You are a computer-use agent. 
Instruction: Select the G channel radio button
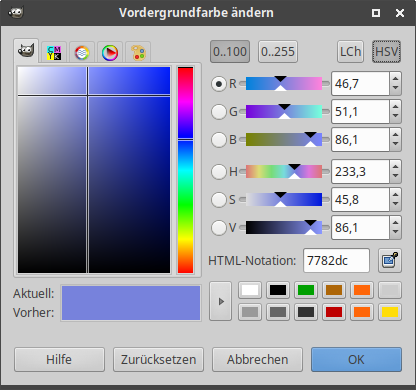219,112
